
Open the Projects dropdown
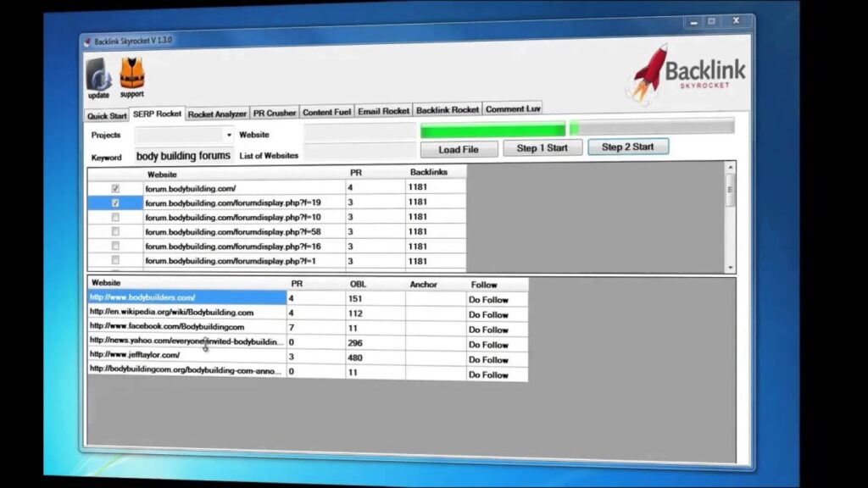click(229, 135)
